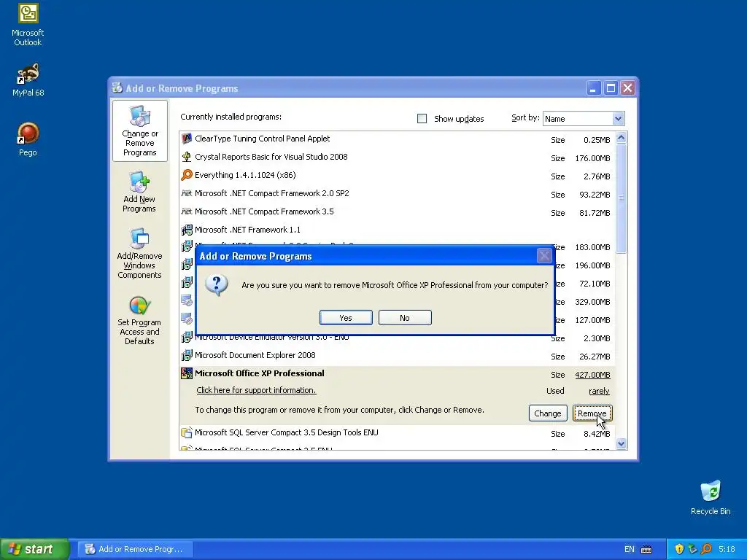Select Crystal Reports Basic program icon
Screen dimensions: 747x560
point(187,157)
